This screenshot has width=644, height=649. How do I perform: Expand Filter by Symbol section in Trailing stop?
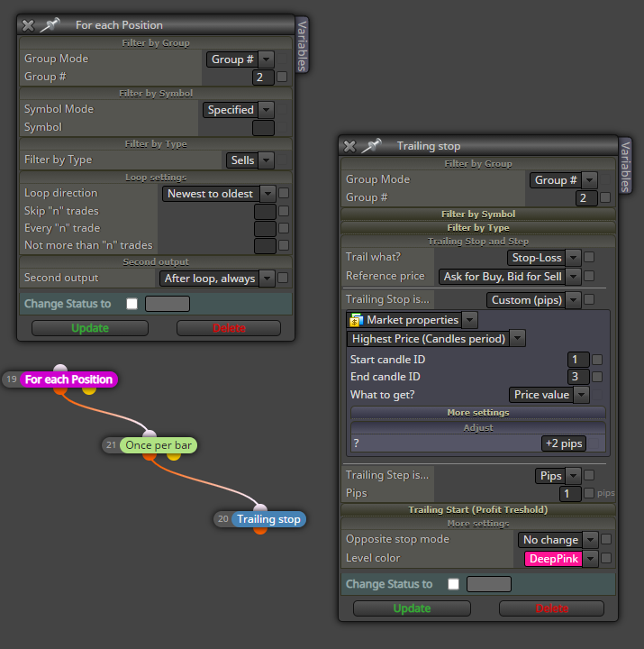pos(478,215)
